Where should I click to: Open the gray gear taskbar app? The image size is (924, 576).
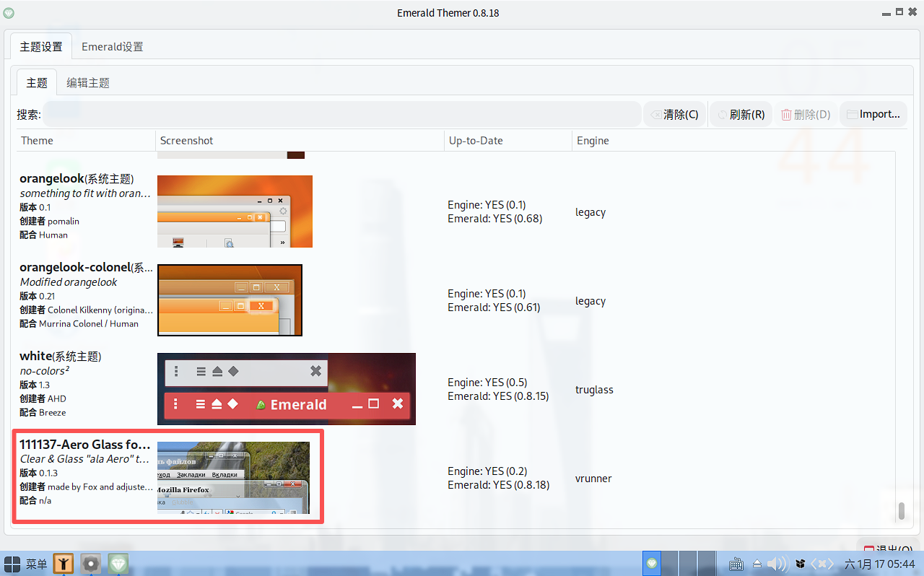(x=91, y=564)
